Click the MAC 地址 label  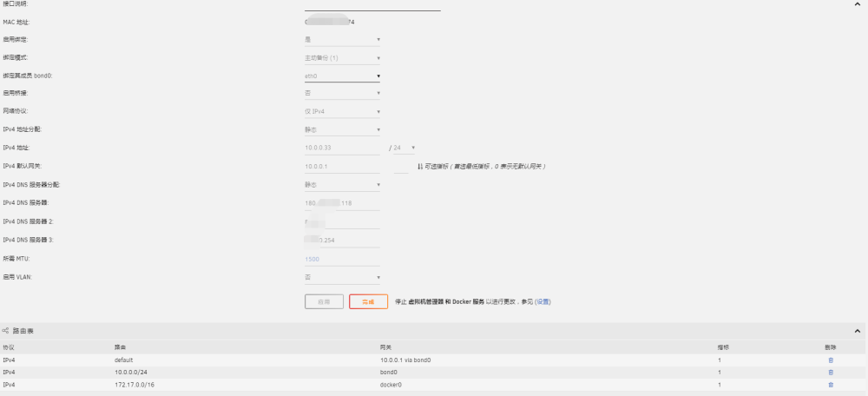(x=16, y=22)
